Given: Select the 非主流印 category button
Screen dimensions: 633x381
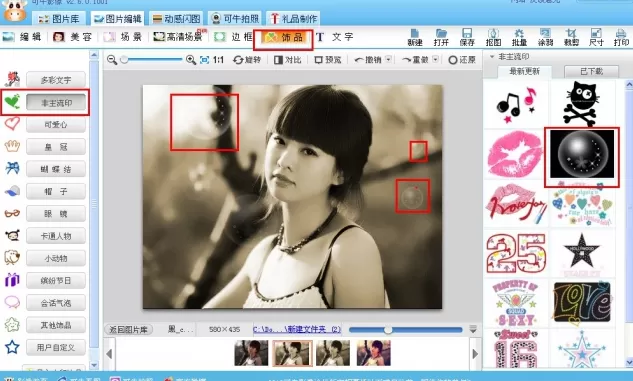Looking at the screenshot, I should pos(56,103).
